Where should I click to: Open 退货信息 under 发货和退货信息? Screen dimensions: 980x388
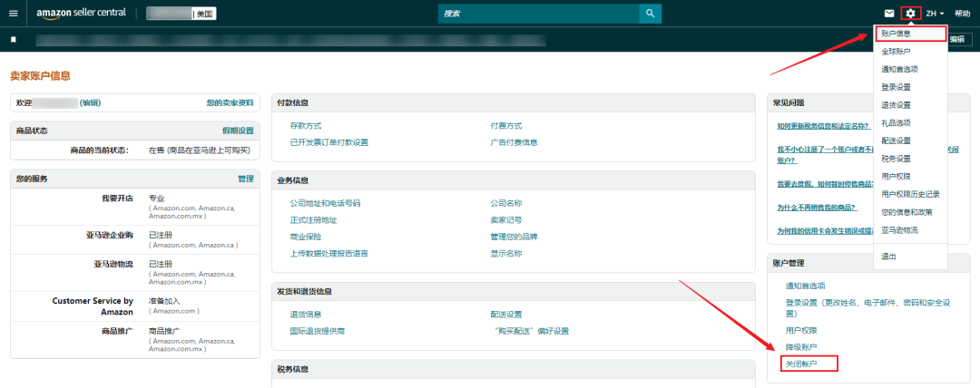(x=306, y=315)
